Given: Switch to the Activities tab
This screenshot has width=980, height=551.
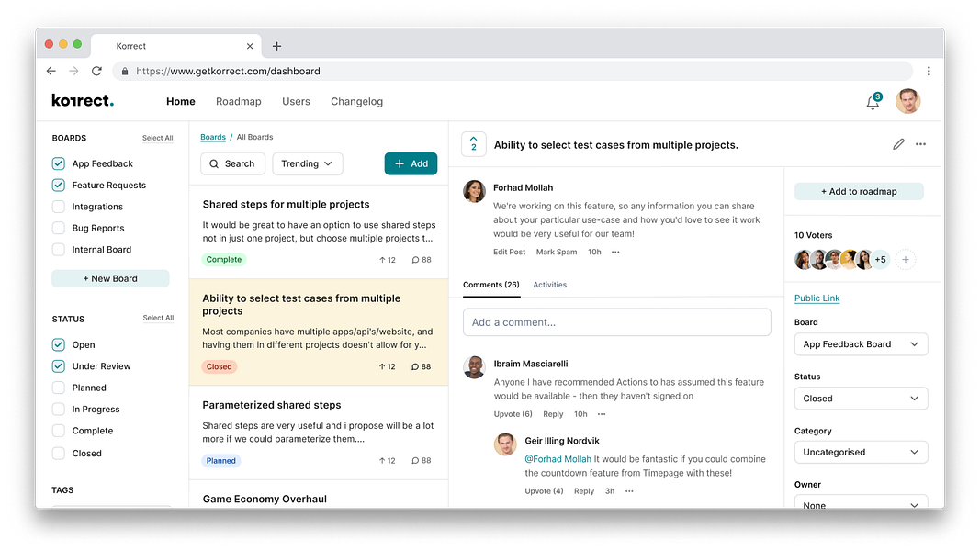Looking at the screenshot, I should click(549, 285).
